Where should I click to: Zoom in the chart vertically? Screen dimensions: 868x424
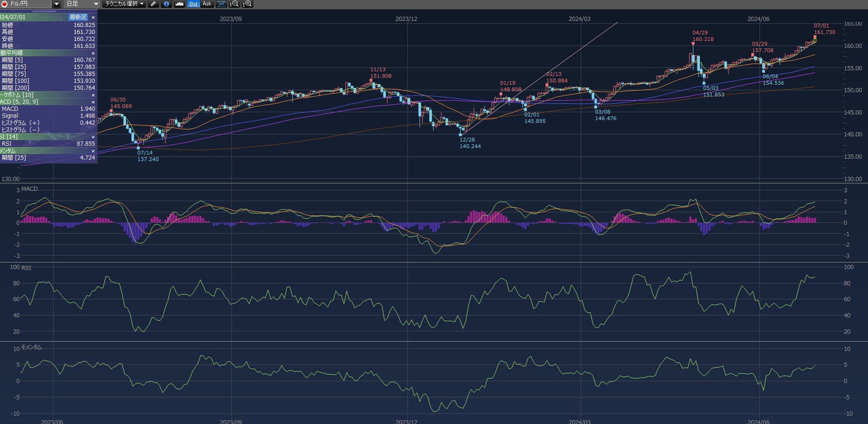(x=248, y=4)
